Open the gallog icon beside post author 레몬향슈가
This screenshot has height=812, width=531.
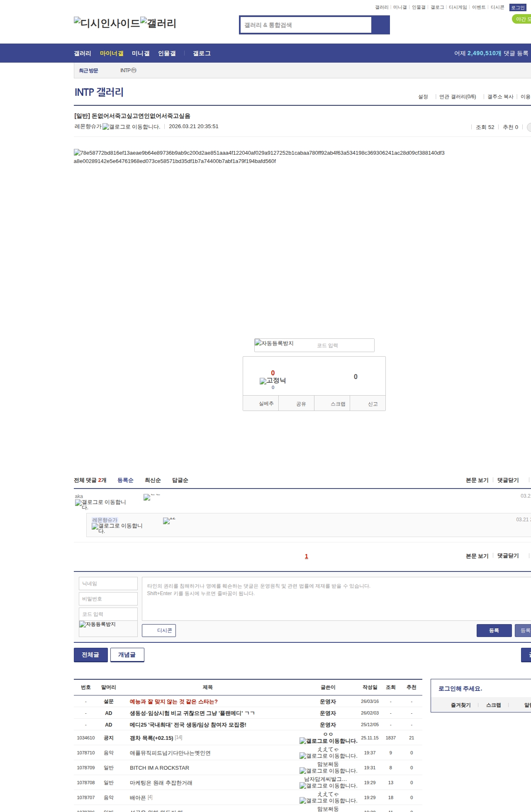tap(132, 127)
